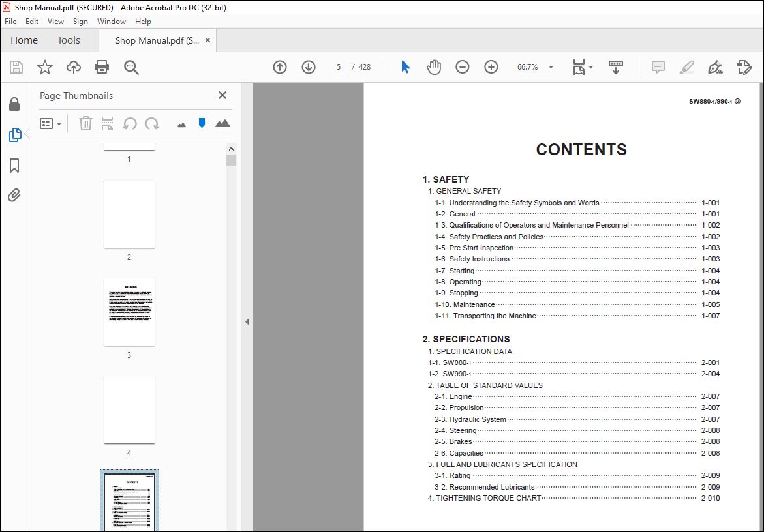Toggle the Page Thumbnails sidebar button

pyautogui.click(x=14, y=135)
